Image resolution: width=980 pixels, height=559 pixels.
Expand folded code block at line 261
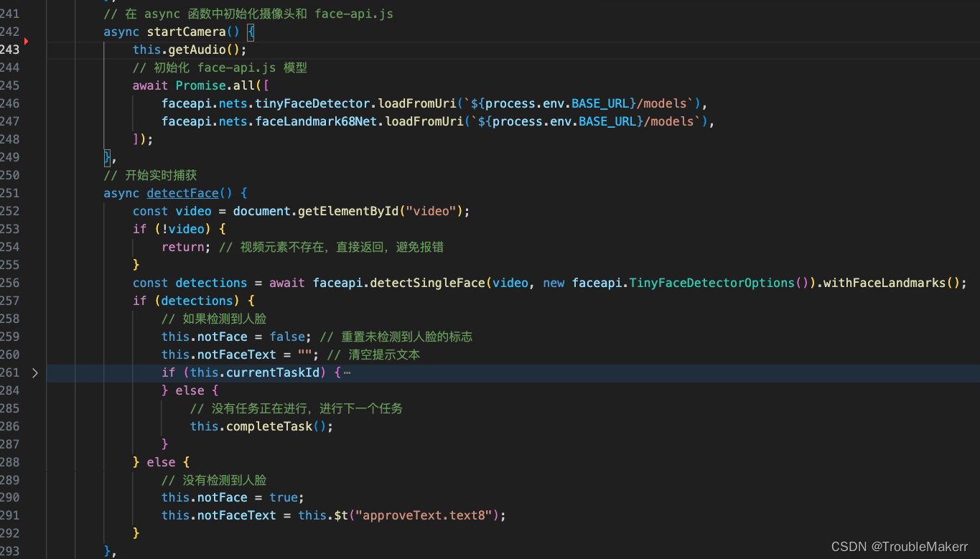pos(35,372)
